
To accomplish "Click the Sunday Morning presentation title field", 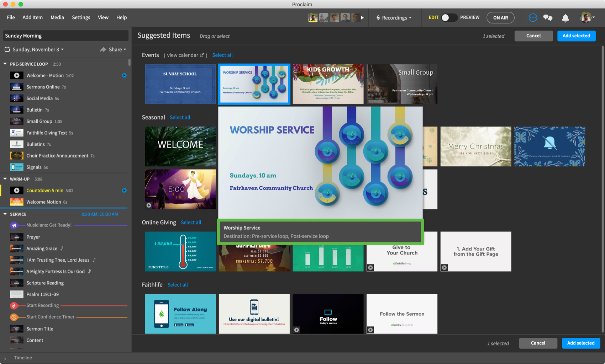I will 65,36.
